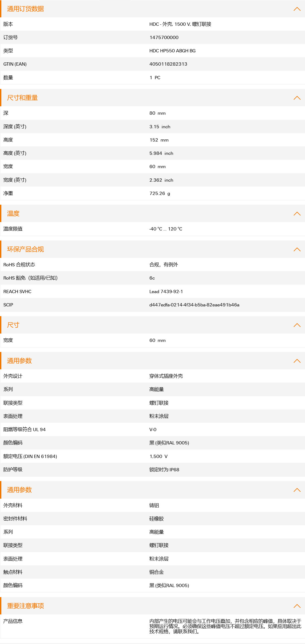Image resolution: width=305 pixels, height=644 pixels.
Task: Click the RoHS 豁免 (如适用/已知) label
Action: (x=30, y=278)
